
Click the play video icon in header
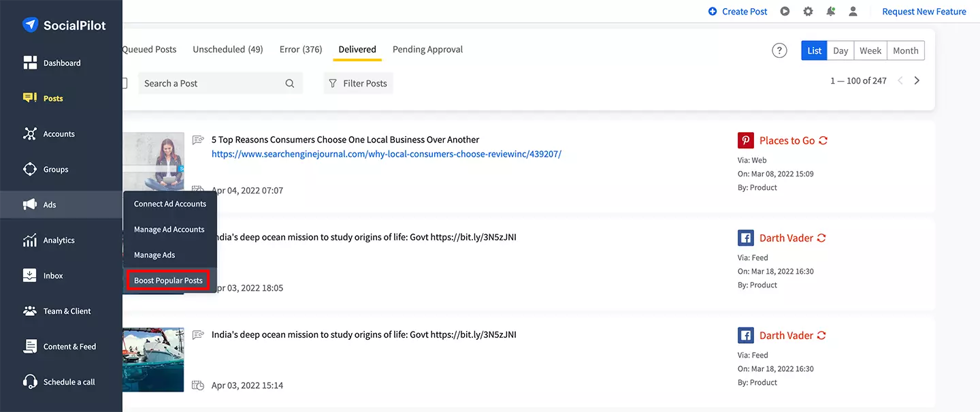pyautogui.click(x=785, y=12)
